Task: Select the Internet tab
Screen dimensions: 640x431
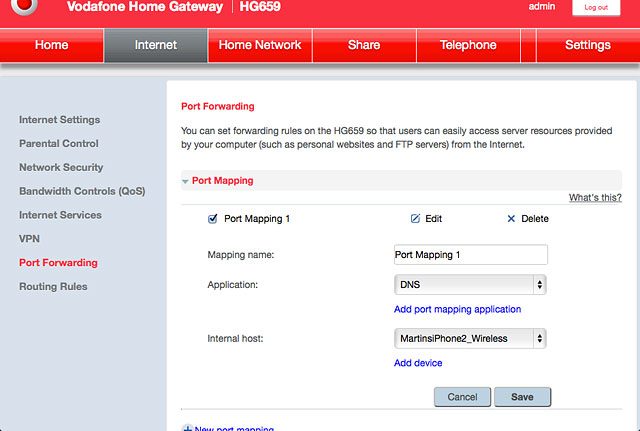Action: coord(156,45)
